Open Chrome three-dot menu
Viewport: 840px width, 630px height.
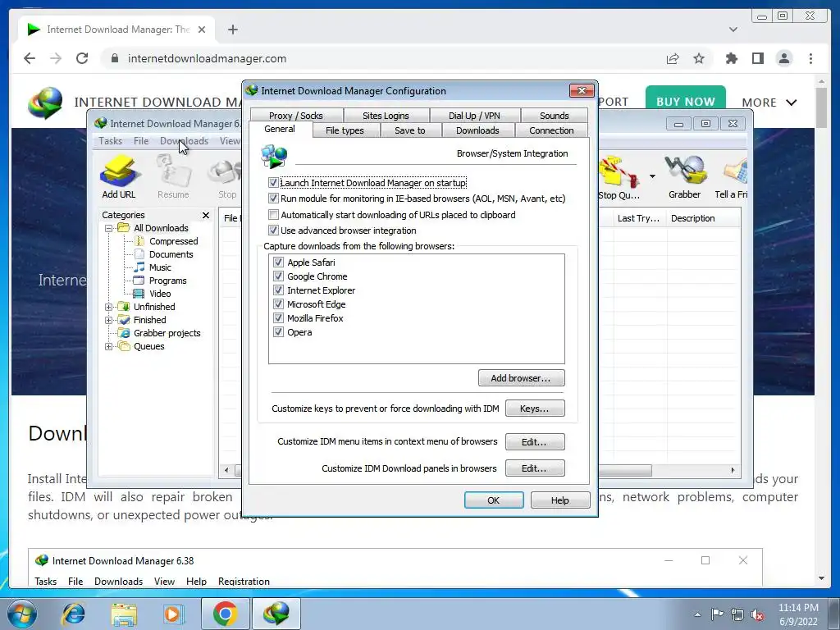pos(810,58)
